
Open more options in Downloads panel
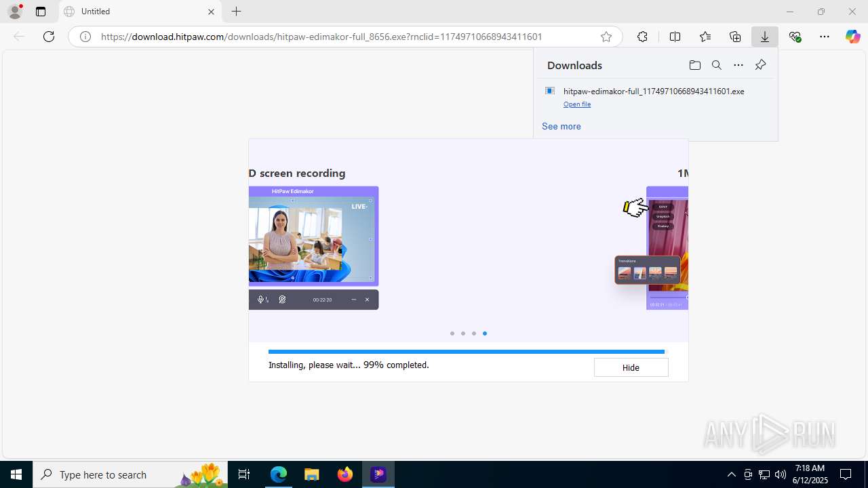click(738, 65)
